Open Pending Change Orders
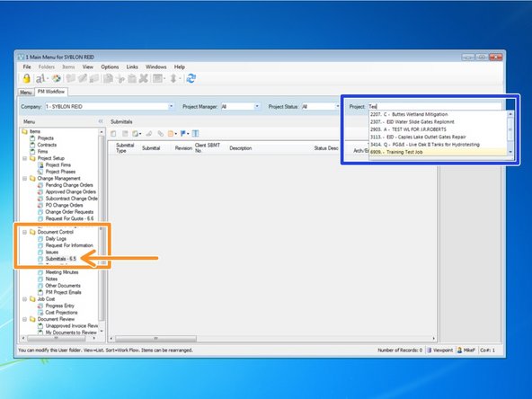532x399 pixels. (69, 185)
